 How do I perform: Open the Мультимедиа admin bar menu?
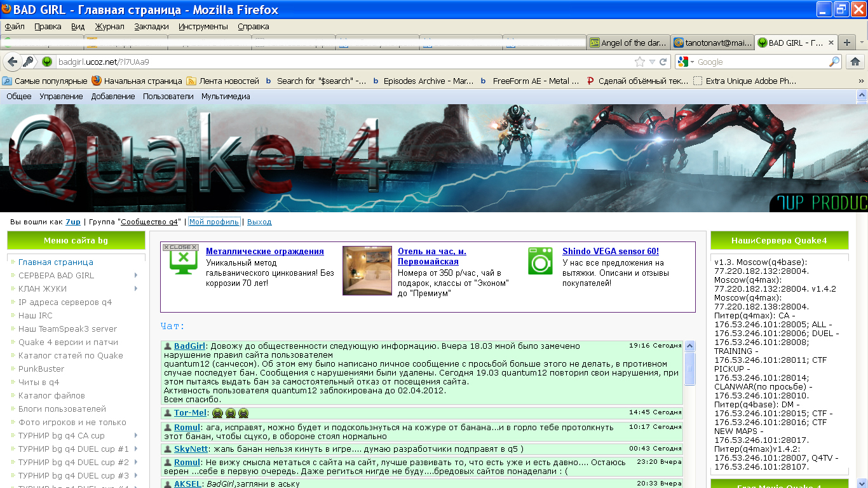point(226,97)
